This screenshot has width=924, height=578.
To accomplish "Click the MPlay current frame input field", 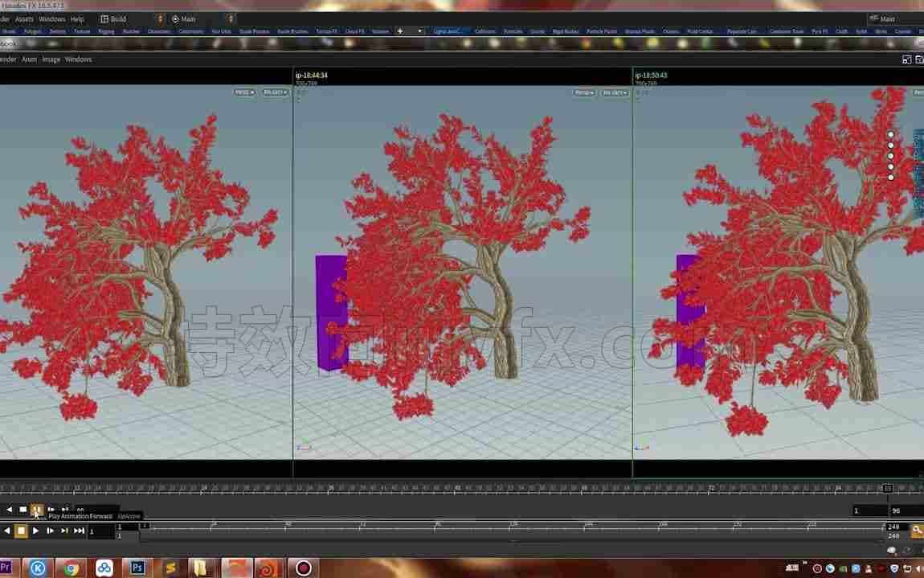I will coord(96,510).
